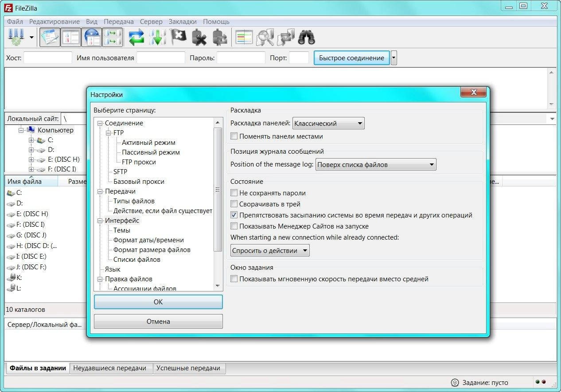Image resolution: width=561 pixels, height=392 pixels.
Task: Open the 'Раскладка панелей' Классический dropdown
Action: (328, 124)
